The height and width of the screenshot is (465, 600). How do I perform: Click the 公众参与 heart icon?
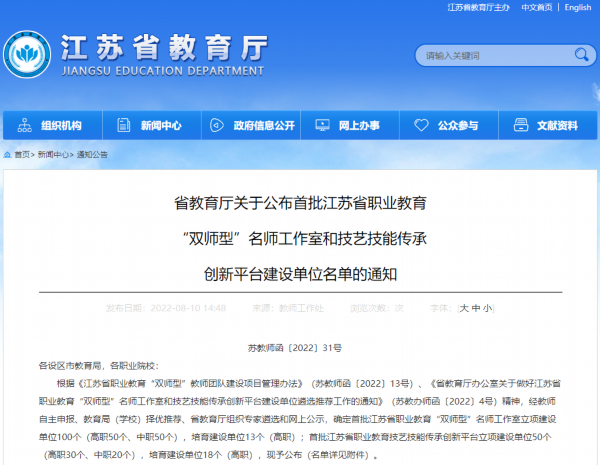[419, 126]
